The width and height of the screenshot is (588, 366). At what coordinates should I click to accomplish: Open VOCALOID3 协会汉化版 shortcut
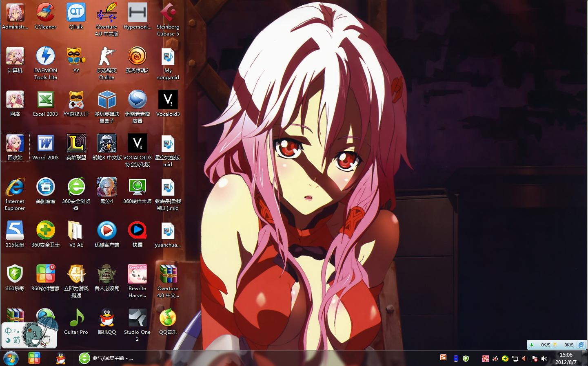point(138,150)
